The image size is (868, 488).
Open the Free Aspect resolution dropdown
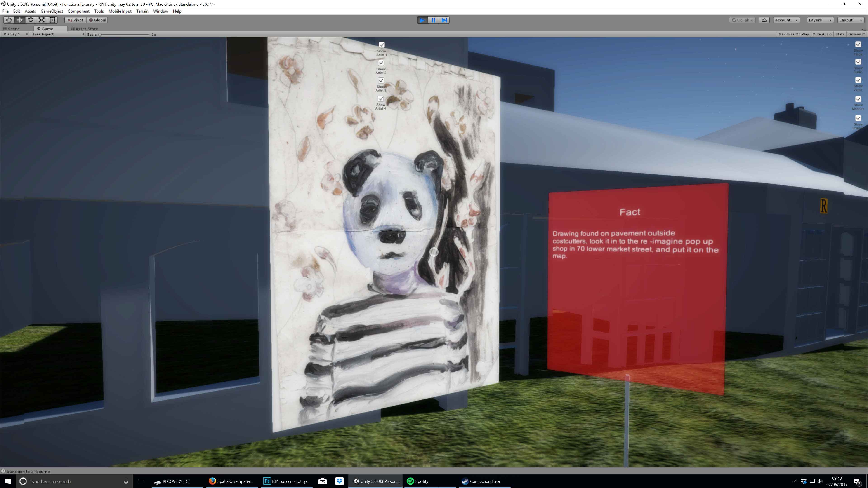(x=58, y=34)
